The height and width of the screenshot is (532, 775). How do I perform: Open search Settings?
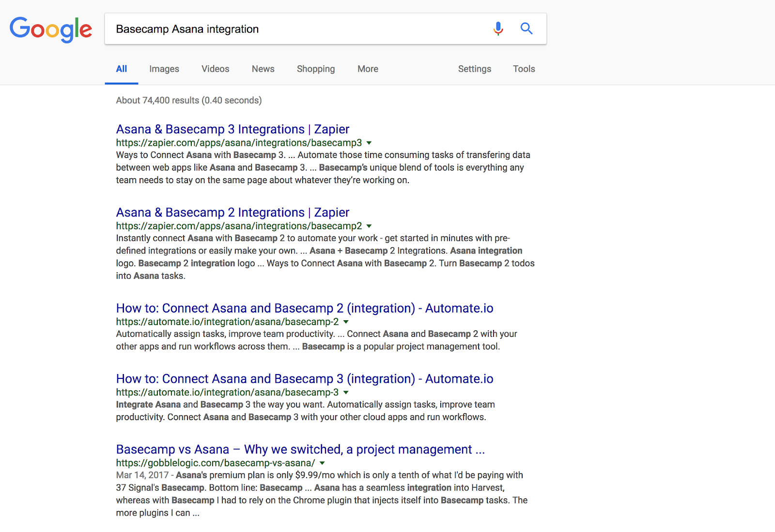tap(475, 69)
